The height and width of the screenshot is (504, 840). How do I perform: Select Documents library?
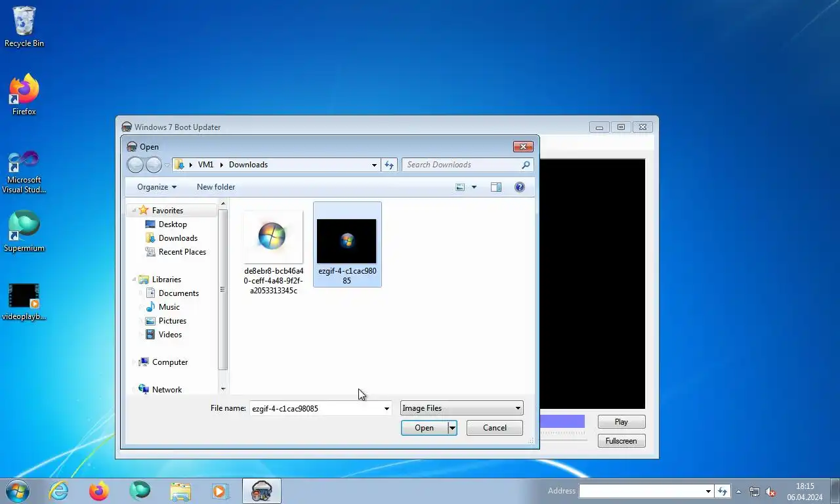tap(178, 293)
